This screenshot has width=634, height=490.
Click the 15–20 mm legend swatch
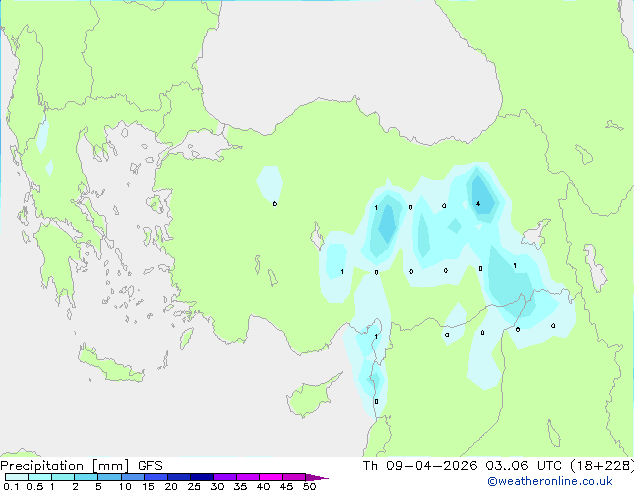[x=156, y=477]
